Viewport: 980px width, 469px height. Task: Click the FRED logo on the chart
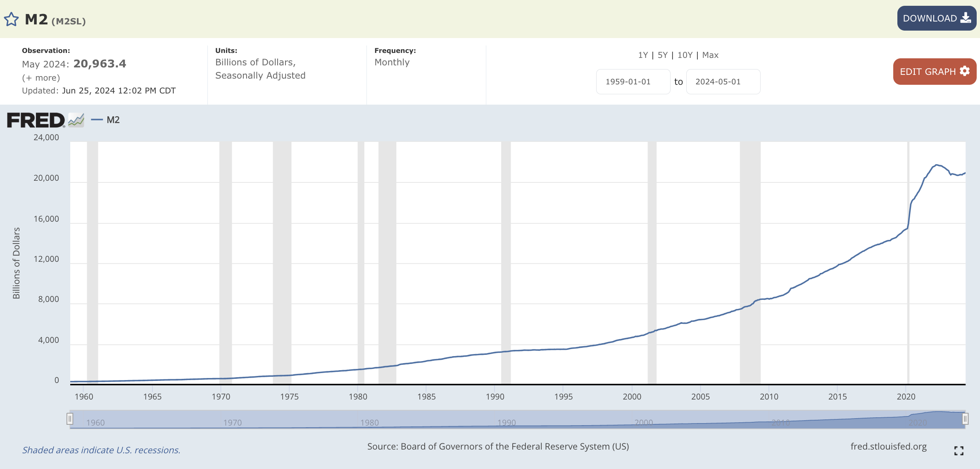click(x=36, y=120)
